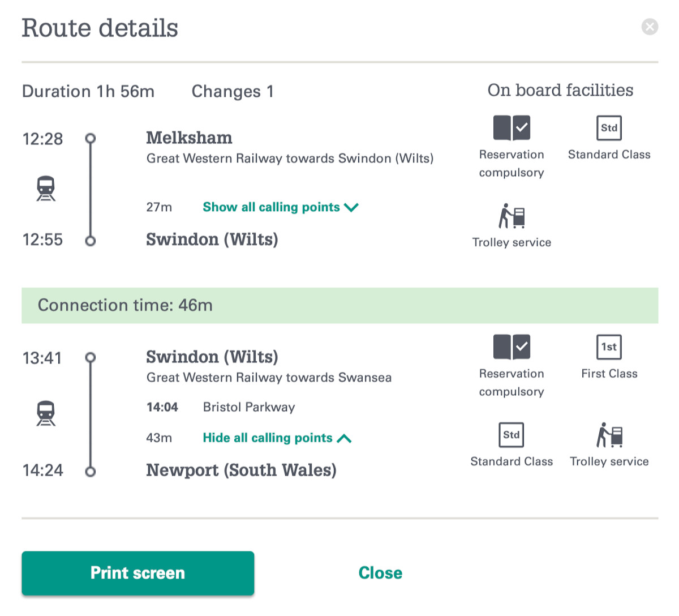The image size is (679, 616).
Task: Expand Show all calling points
Action: coord(272,207)
